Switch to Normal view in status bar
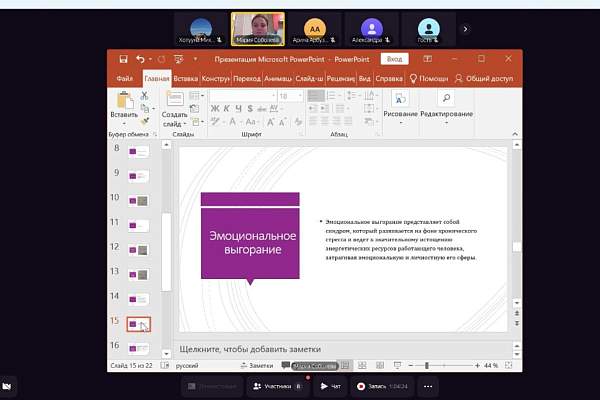 click(x=345, y=366)
